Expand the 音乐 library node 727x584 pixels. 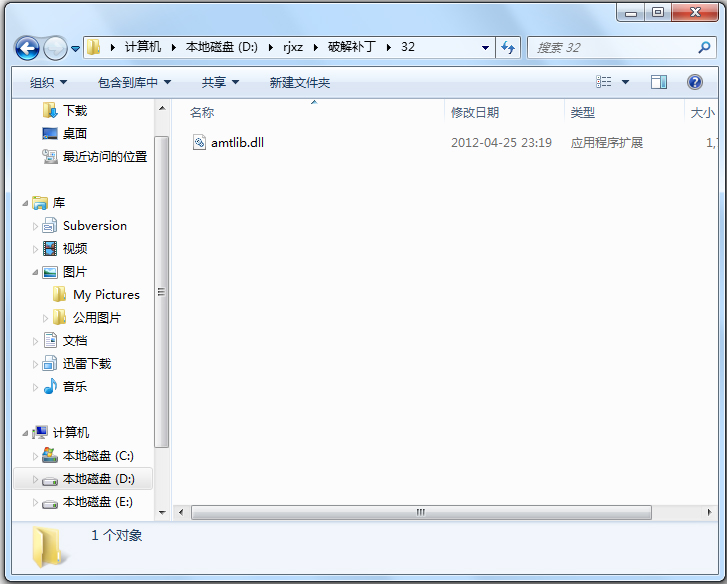(x=35, y=387)
